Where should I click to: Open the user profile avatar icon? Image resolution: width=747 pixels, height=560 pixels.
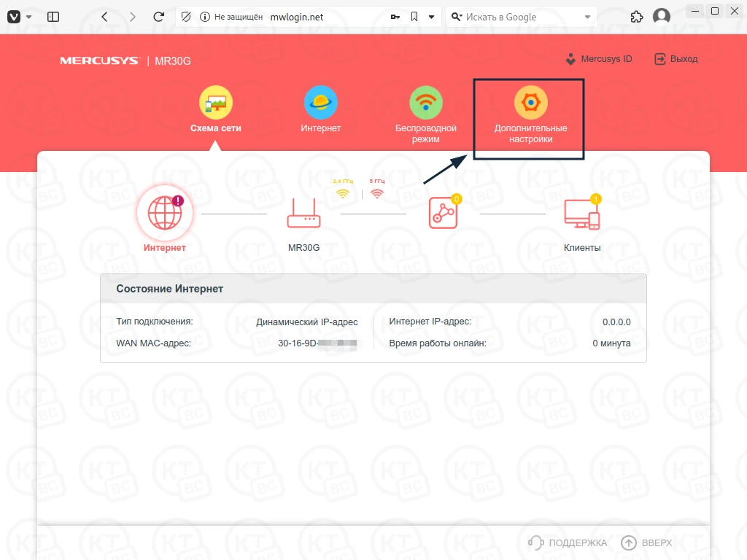point(661,17)
